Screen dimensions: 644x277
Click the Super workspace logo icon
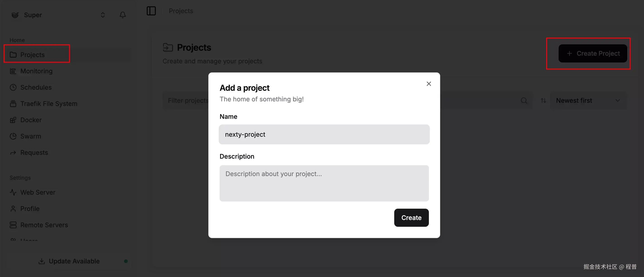(x=15, y=15)
